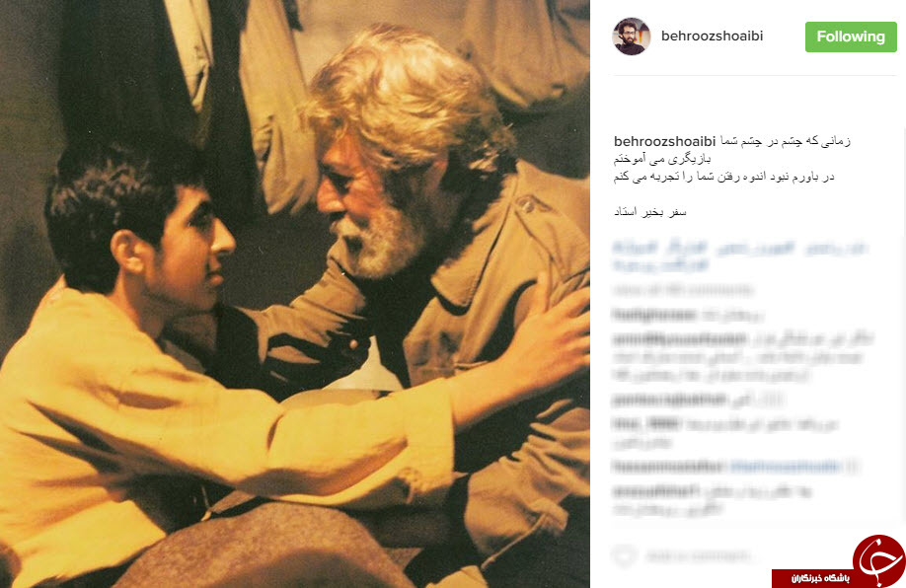Open the behroozshoaibi profile avatar
Viewport: 906px width, 588px height.
click(631, 37)
